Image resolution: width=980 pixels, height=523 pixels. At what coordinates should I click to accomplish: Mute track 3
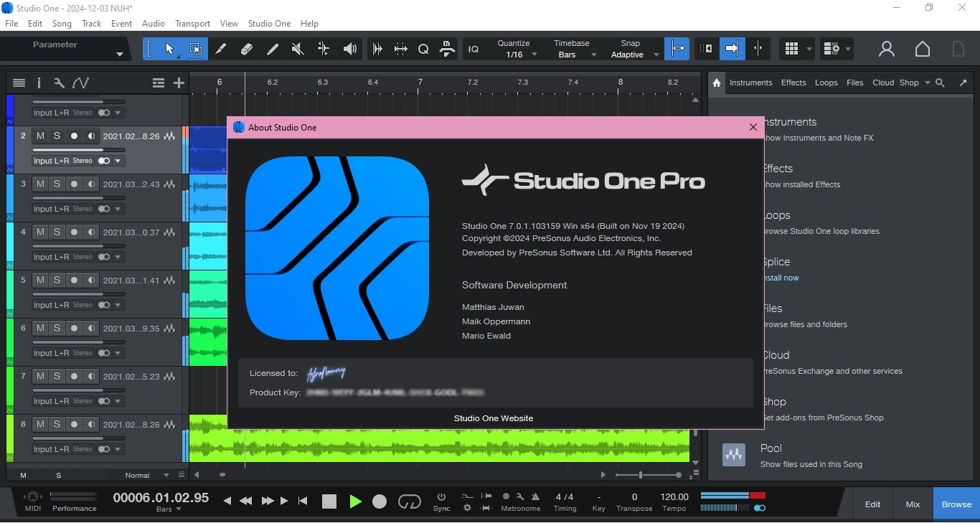(x=40, y=184)
